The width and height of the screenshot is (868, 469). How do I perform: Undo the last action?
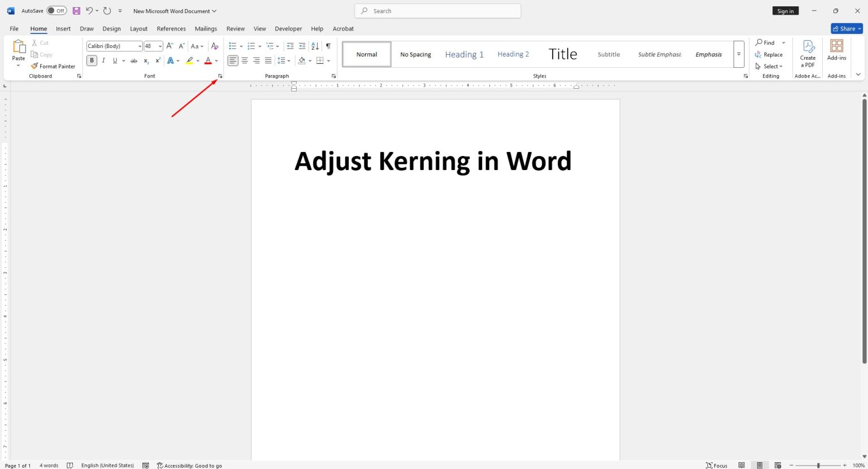pos(89,11)
